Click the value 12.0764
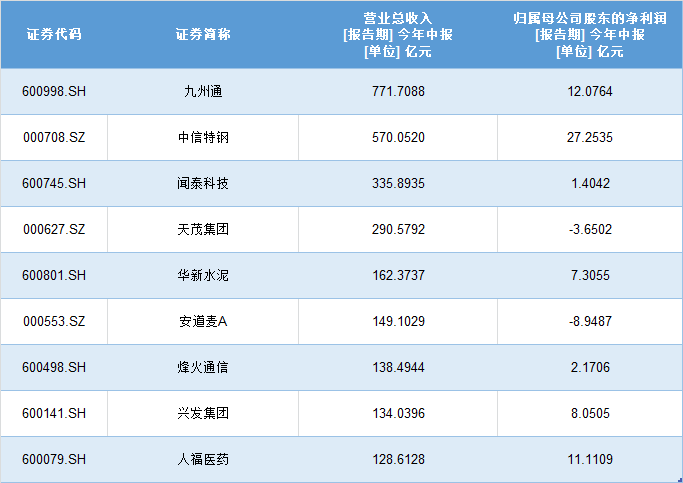 pyautogui.click(x=590, y=91)
